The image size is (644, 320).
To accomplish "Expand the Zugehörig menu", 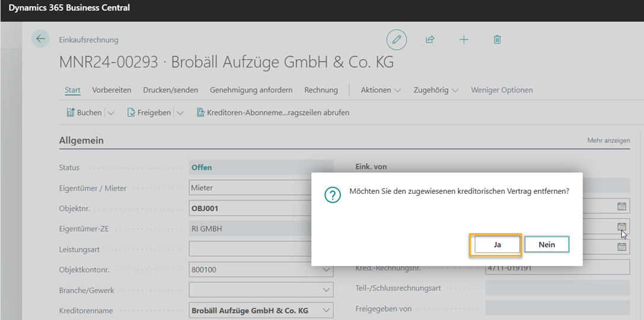I will (x=436, y=90).
